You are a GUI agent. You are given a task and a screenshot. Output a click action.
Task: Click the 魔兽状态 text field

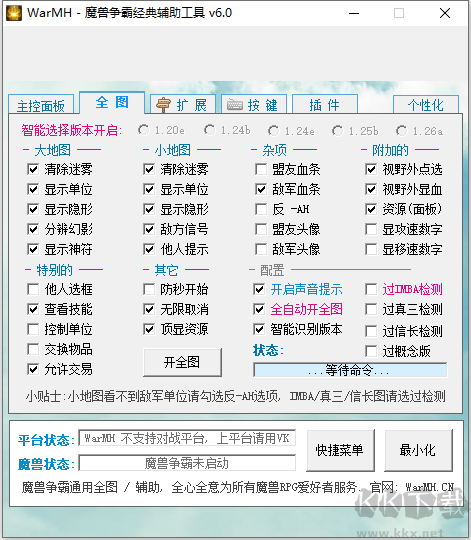click(187, 463)
